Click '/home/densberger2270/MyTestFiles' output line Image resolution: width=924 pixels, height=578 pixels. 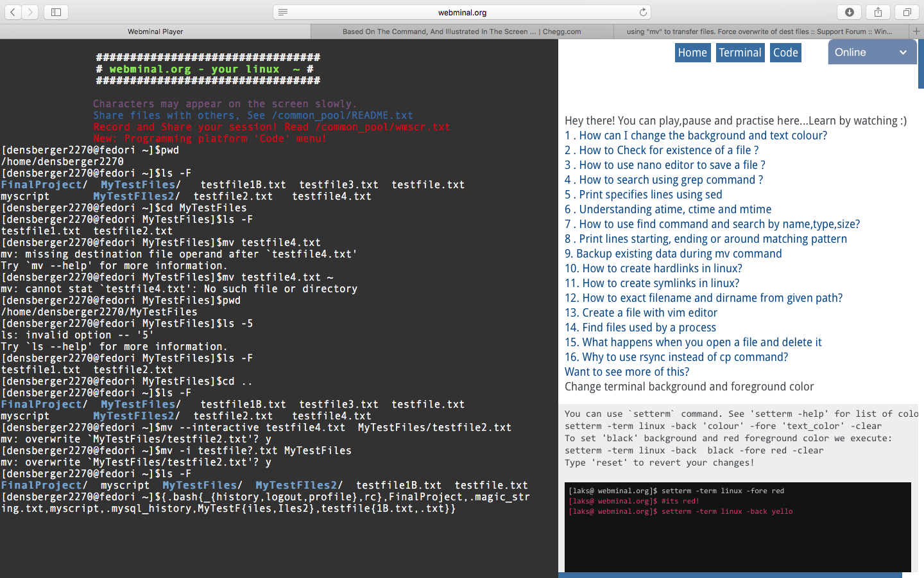[99, 312]
